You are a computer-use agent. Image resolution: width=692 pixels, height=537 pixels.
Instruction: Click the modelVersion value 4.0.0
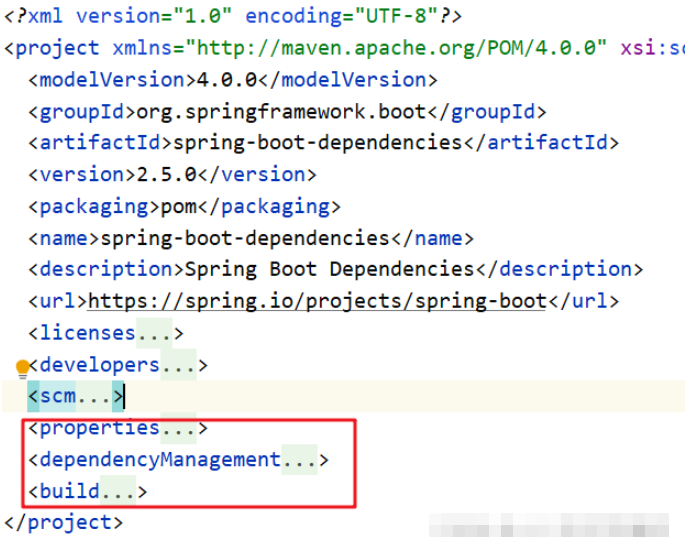click(x=227, y=80)
